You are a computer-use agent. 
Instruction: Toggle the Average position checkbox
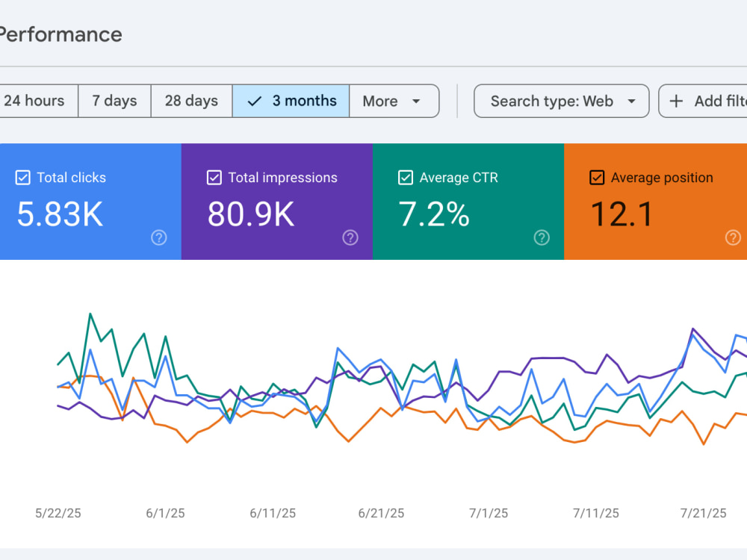(597, 178)
